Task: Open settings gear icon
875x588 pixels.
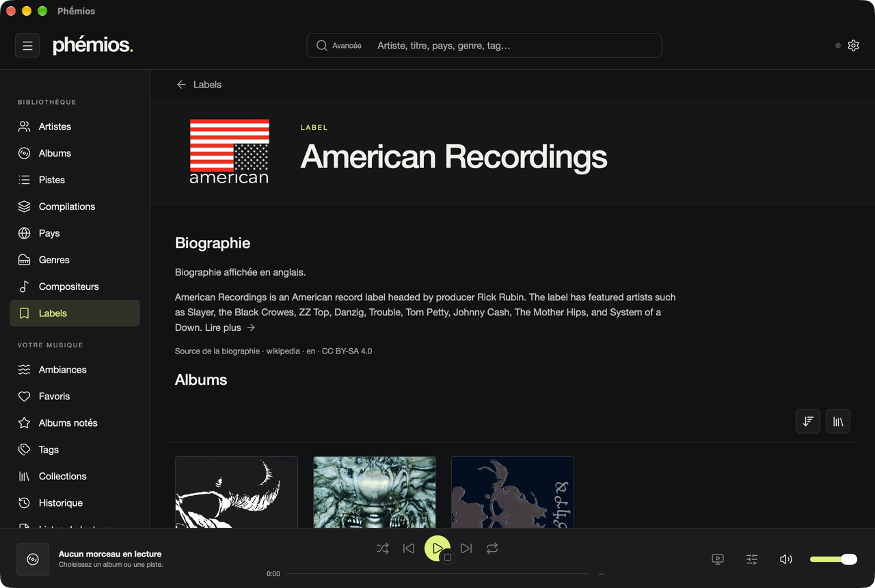Action: pyautogui.click(x=853, y=46)
